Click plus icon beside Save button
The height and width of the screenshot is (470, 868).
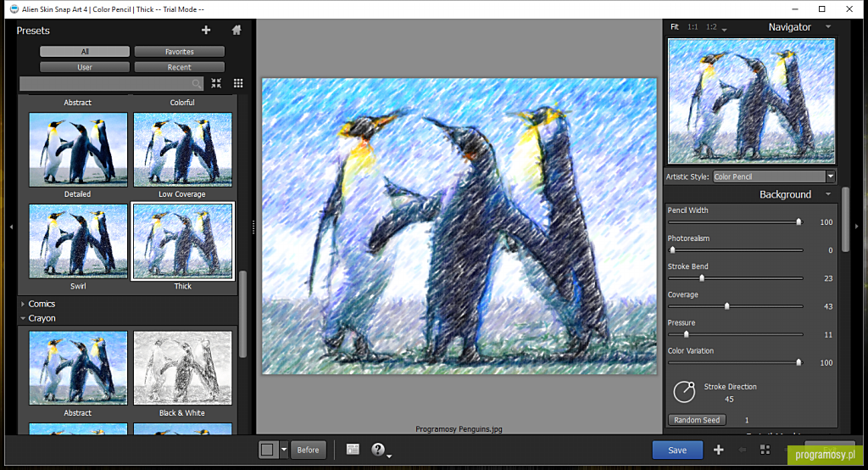coord(718,450)
